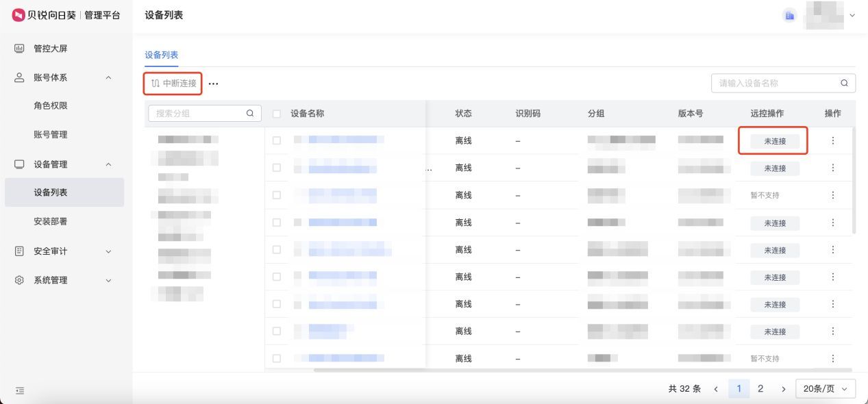
Task: Click the 共 32 条 total count text
Action: 684,388
